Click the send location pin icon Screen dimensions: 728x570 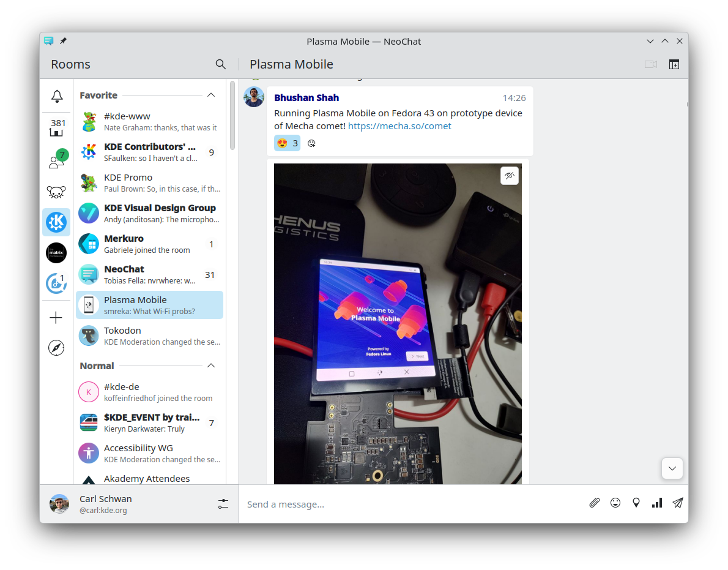pos(636,503)
